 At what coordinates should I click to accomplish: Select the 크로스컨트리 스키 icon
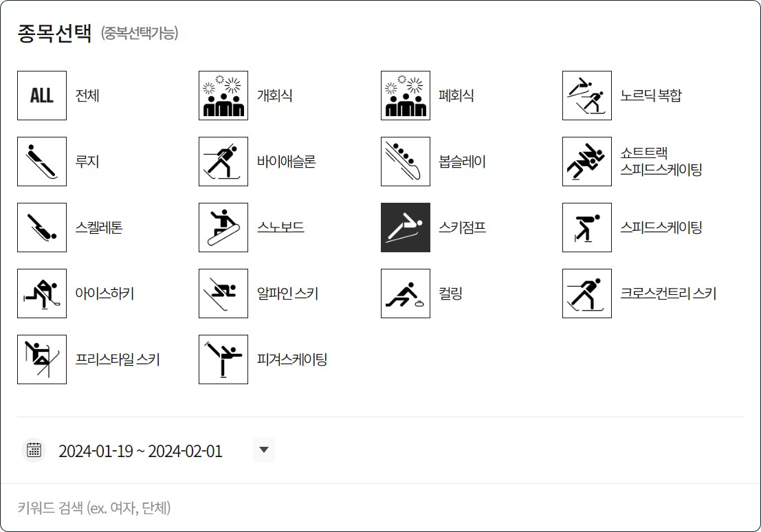(x=586, y=293)
